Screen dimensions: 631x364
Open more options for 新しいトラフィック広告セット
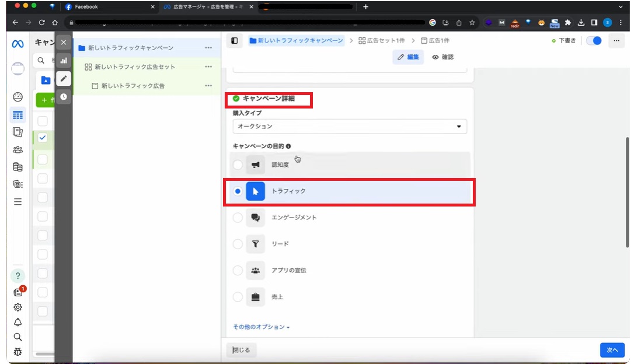(x=208, y=67)
